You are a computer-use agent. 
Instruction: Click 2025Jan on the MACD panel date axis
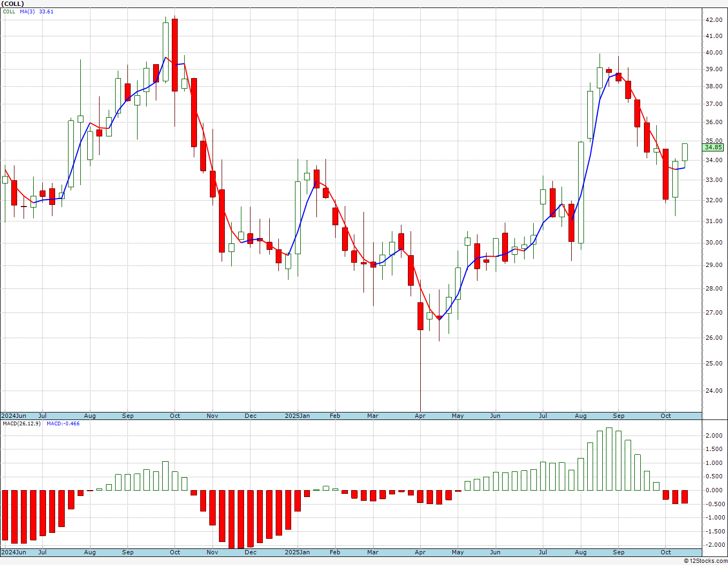coord(297,552)
